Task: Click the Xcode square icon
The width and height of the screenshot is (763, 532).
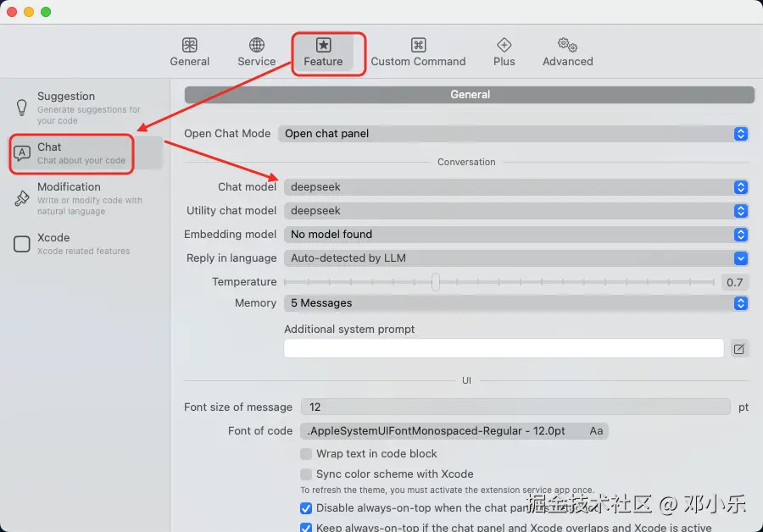Action: (21, 244)
